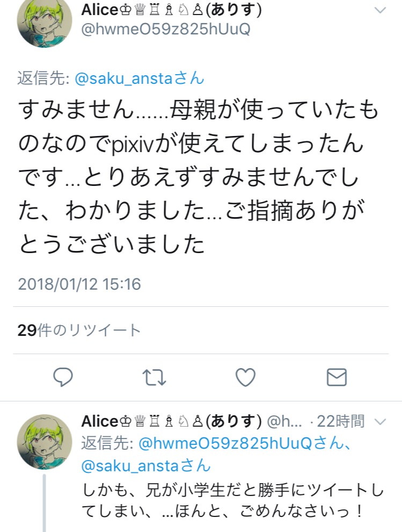This screenshot has width=402, height=532.
Task: Expand the reply tweet's chevron menu
Action: click(x=381, y=422)
